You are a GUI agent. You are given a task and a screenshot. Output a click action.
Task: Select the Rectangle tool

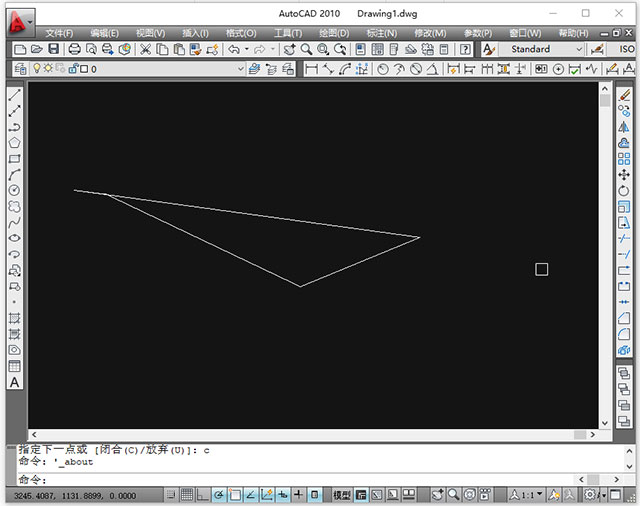pyautogui.click(x=14, y=159)
